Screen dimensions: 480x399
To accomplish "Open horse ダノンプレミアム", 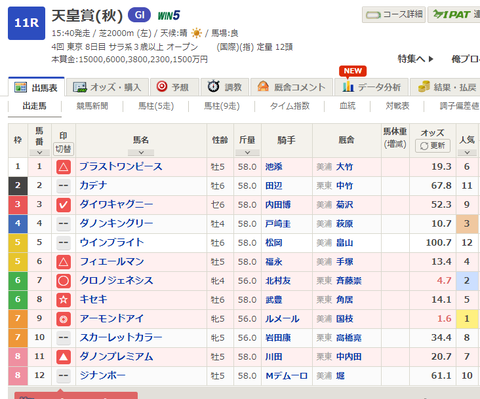I will coord(116,357).
